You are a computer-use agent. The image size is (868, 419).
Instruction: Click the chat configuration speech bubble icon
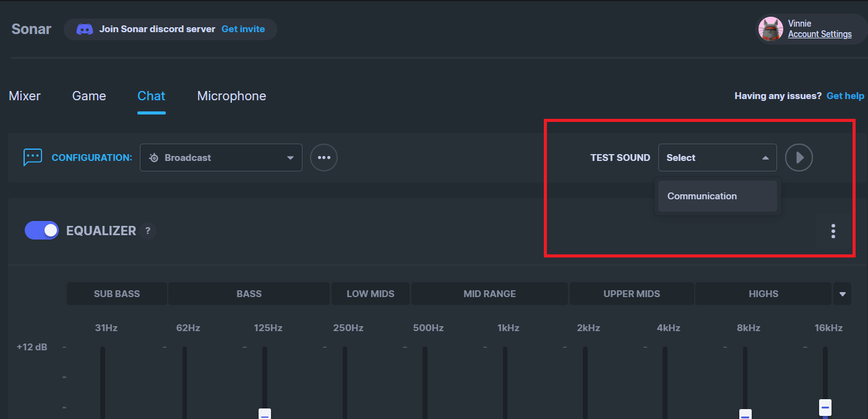[32, 157]
